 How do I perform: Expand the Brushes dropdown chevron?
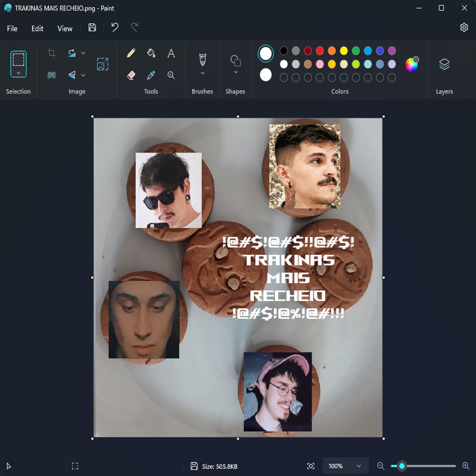[202, 73]
